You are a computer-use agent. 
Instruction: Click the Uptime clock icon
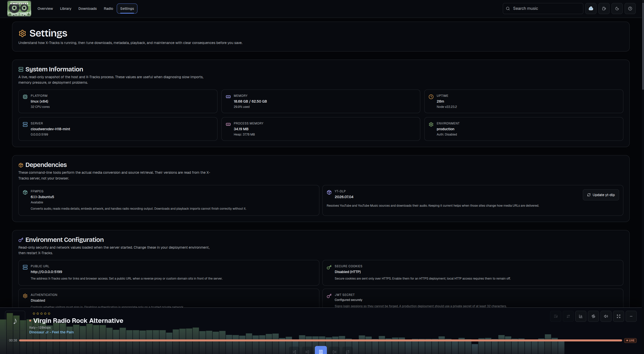click(431, 97)
